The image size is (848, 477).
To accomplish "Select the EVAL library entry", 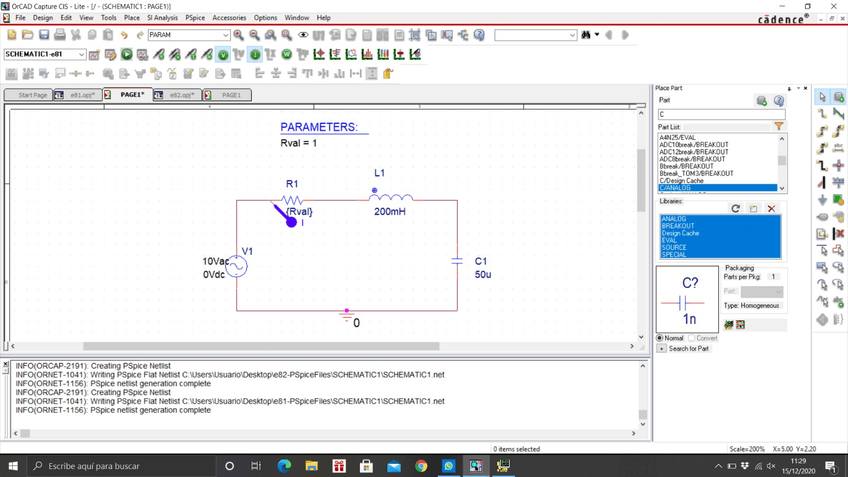I will (x=669, y=240).
